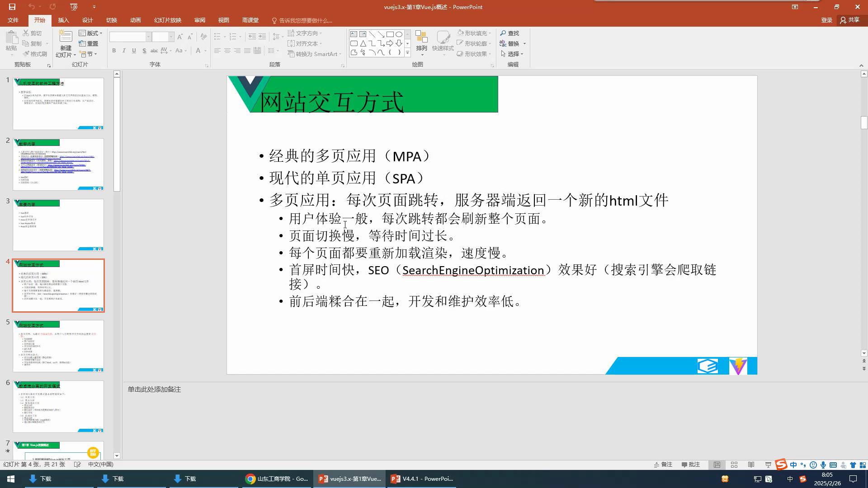
Task: Select the oval shape in shapes gallery
Action: coord(399,34)
